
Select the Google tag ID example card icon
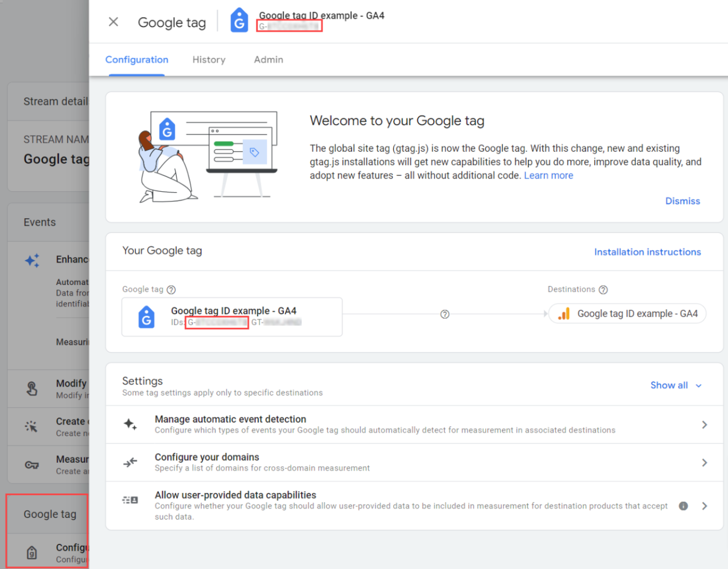(147, 317)
